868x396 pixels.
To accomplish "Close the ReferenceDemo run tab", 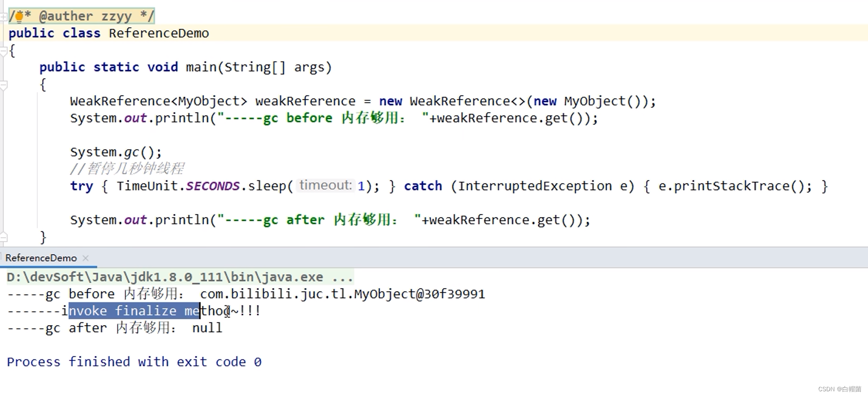I will click(x=85, y=258).
